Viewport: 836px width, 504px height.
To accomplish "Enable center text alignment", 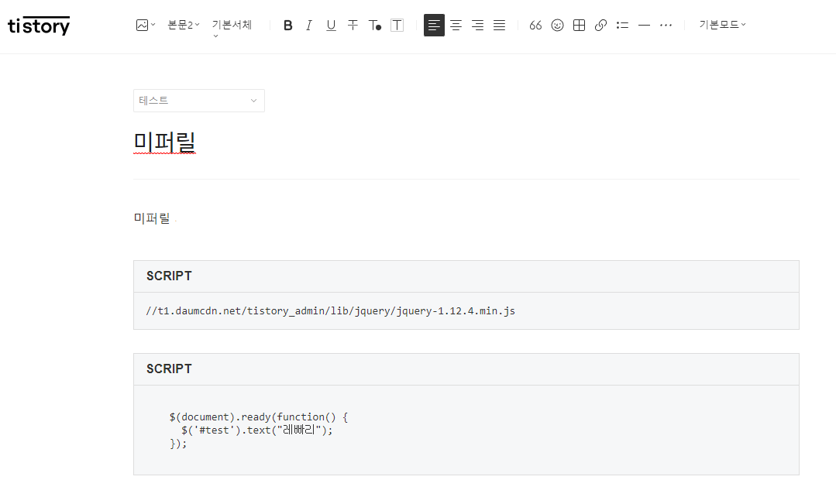I will [x=456, y=25].
